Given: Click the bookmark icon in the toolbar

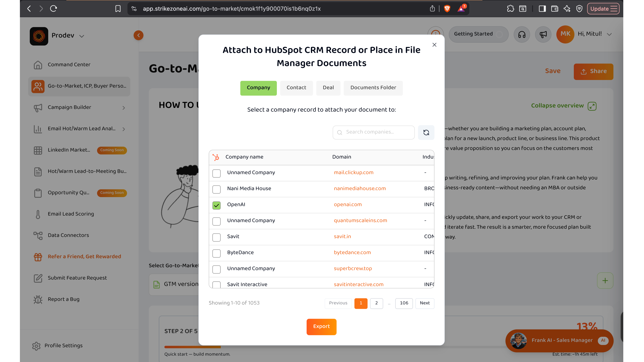Looking at the screenshot, I should tap(118, 9).
